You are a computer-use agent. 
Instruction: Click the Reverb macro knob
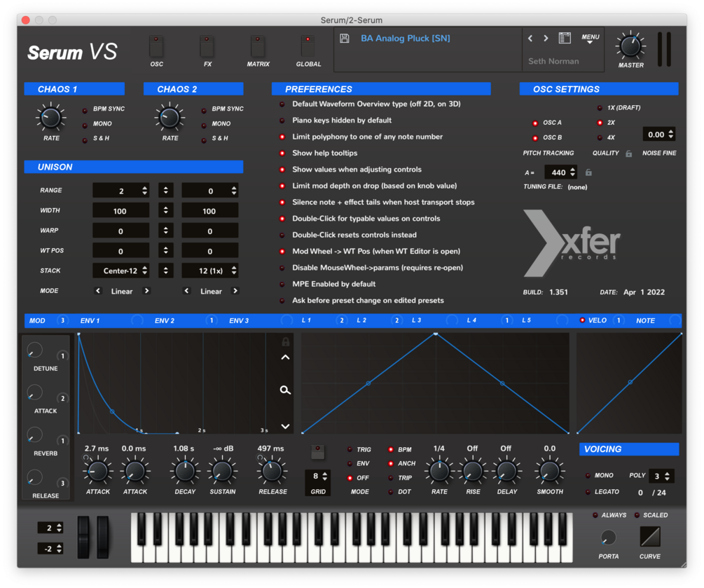coord(34,435)
